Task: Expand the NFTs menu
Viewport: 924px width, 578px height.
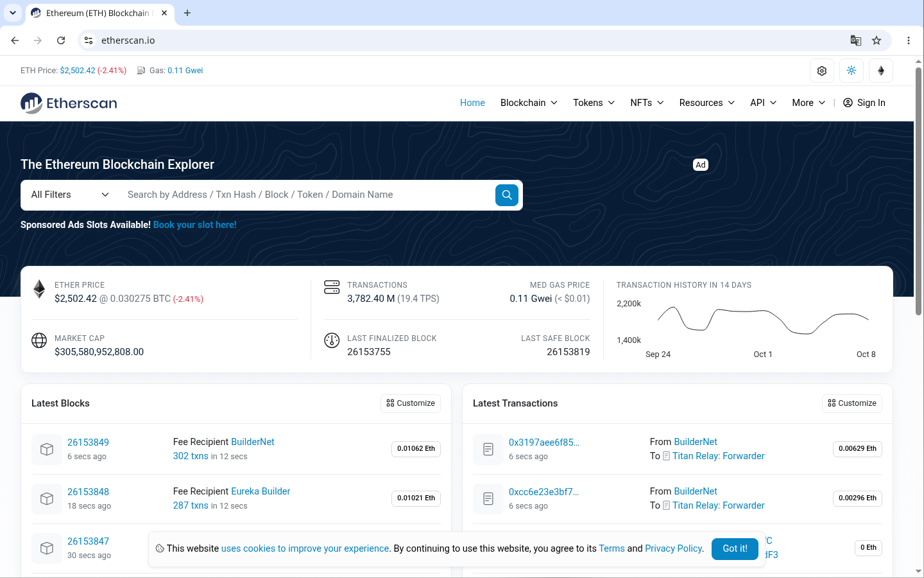Action: pos(647,103)
